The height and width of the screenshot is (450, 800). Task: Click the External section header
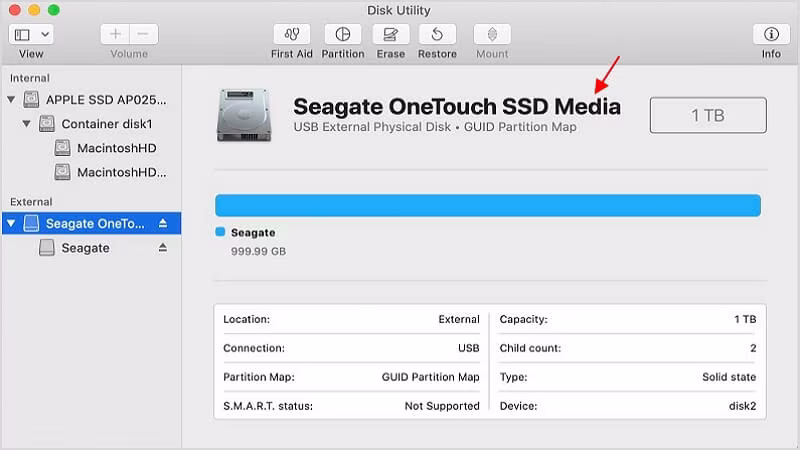31,202
